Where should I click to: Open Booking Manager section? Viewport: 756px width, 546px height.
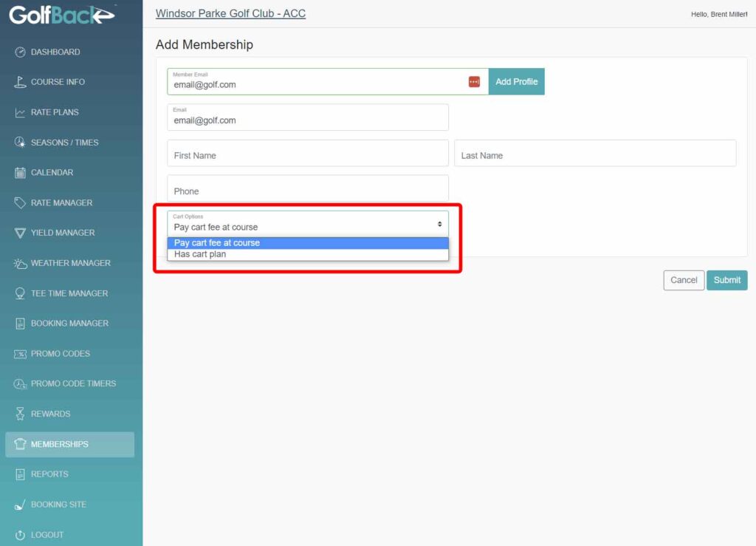tap(69, 324)
